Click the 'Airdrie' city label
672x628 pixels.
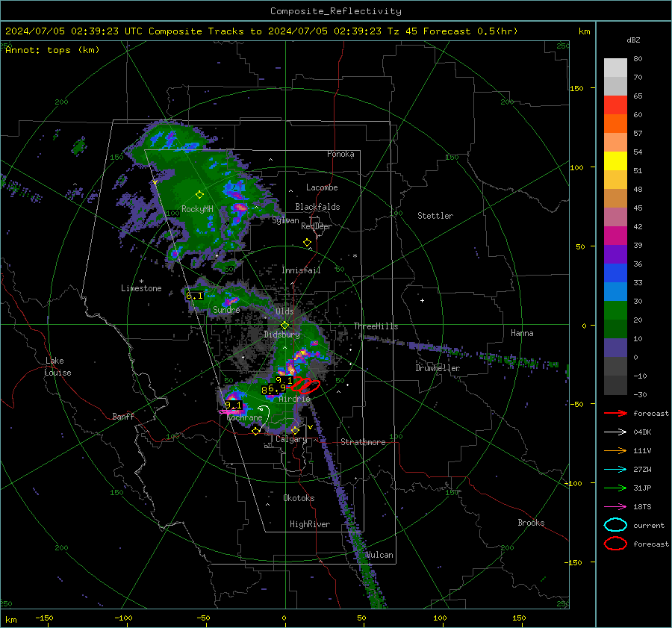(x=294, y=399)
